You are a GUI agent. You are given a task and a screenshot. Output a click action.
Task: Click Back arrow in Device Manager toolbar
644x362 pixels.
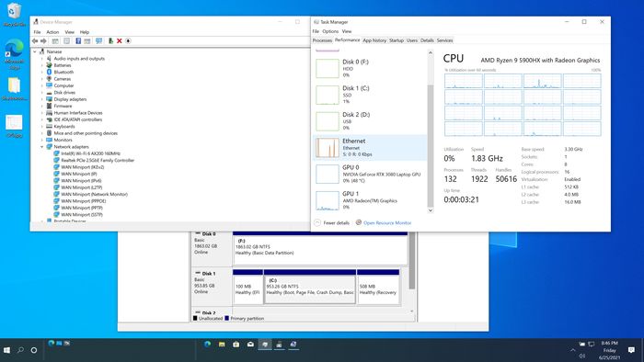(35, 41)
